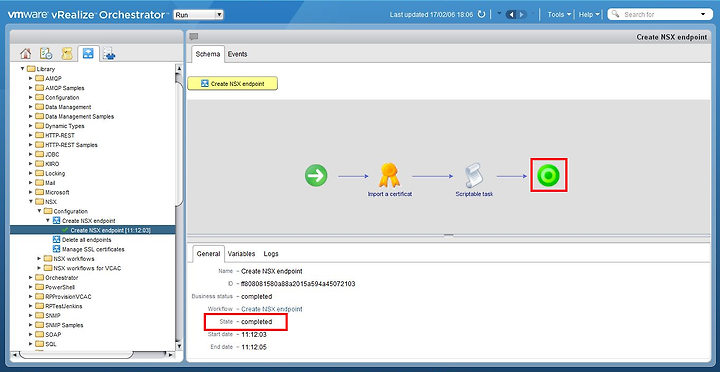This screenshot has width=720, height=372.
Task: Open the Run mode dropdown
Action: coord(198,15)
